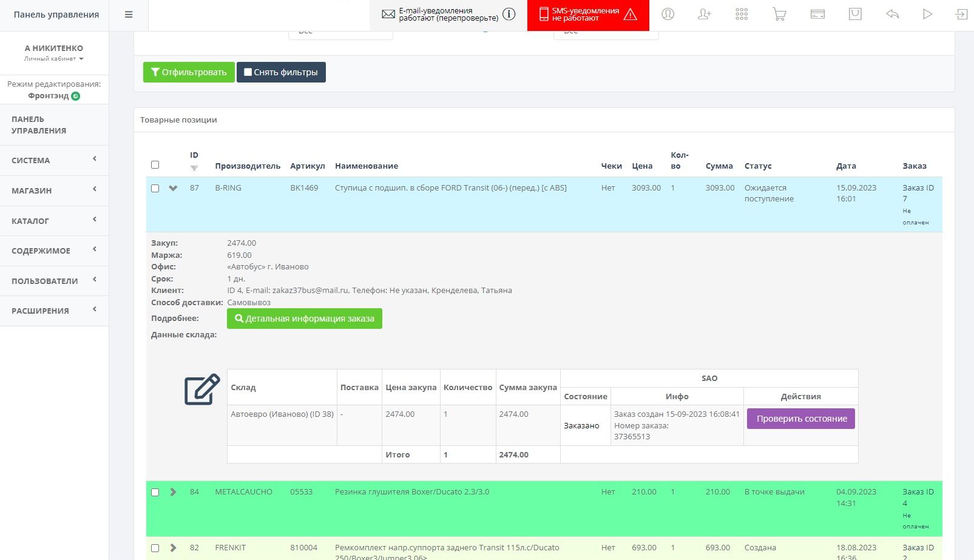Click the Проверить состояние button
This screenshot has height=560, width=974.
click(800, 419)
